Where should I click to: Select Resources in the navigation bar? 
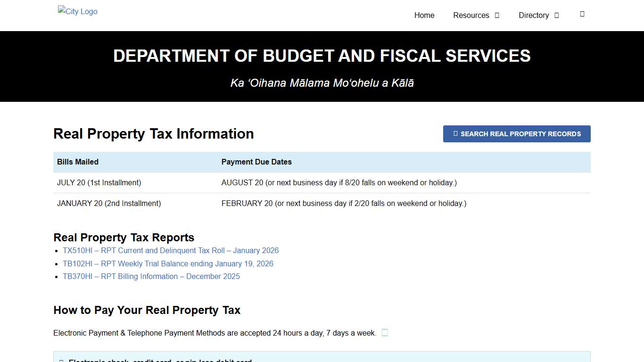point(471,15)
